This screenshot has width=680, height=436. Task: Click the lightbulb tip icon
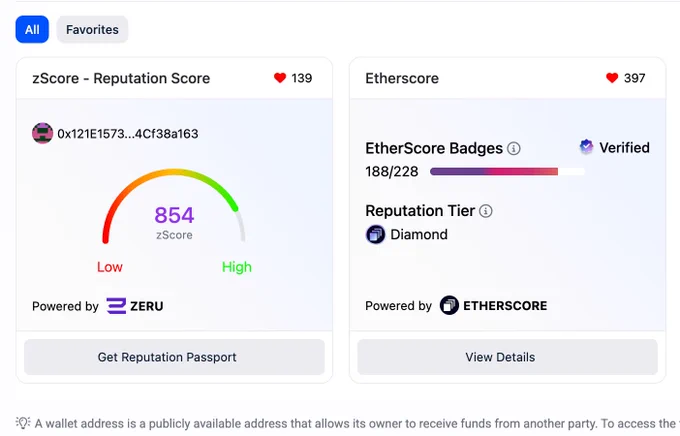point(23,423)
